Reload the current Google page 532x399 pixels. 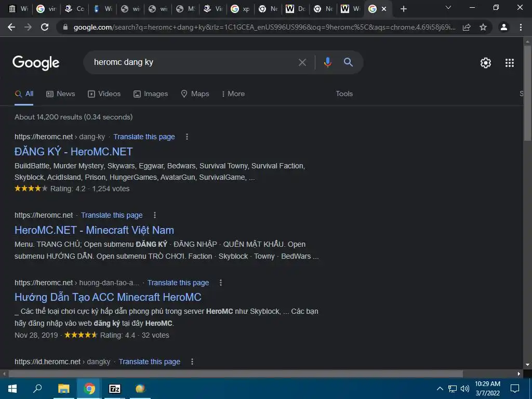point(45,27)
